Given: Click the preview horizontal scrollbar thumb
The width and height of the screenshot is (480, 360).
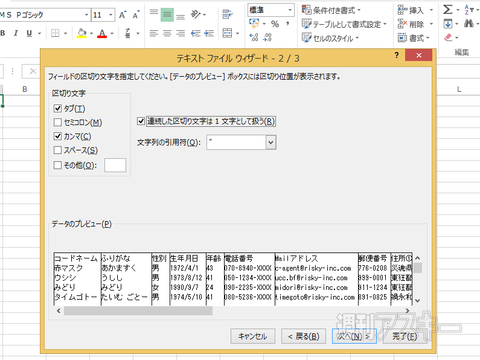Looking at the screenshot, I should (138, 311).
